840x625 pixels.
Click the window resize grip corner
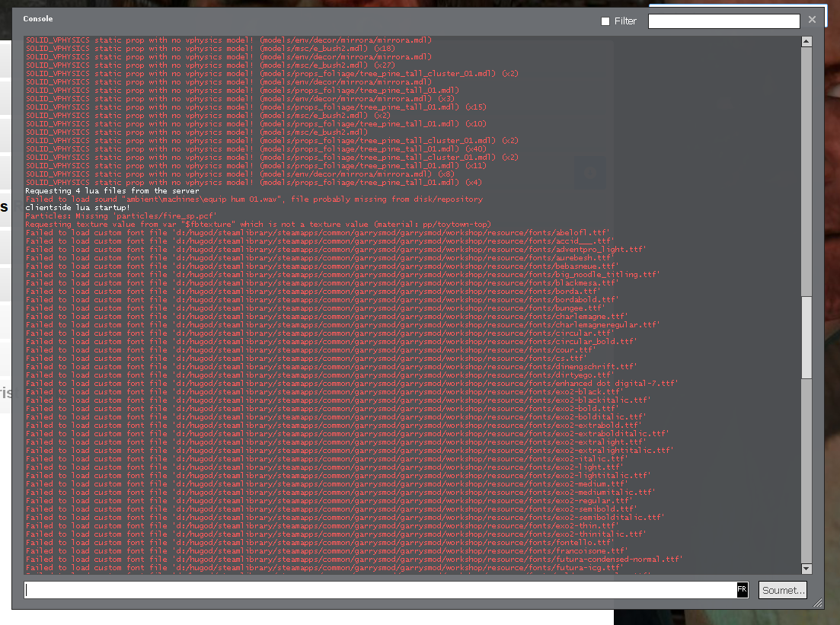(817, 603)
